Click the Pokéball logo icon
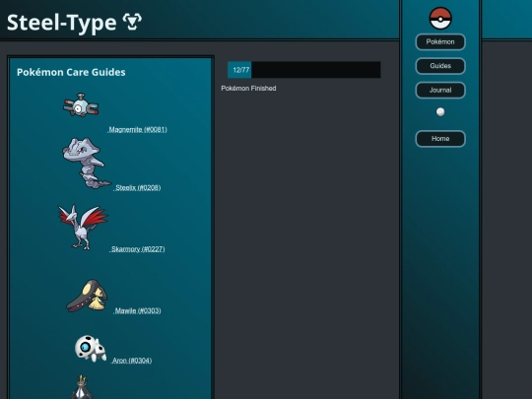Viewport: 532px width, 399px height. (440, 19)
